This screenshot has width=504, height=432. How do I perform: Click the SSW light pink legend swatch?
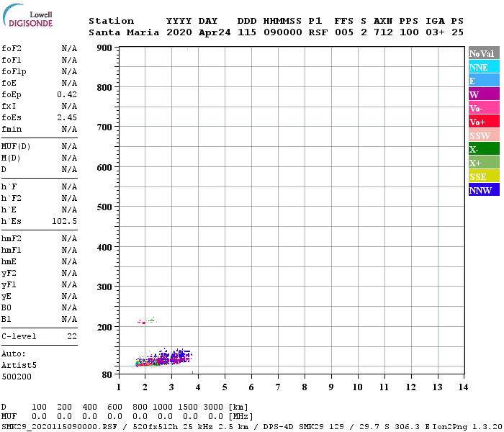click(484, 135)
